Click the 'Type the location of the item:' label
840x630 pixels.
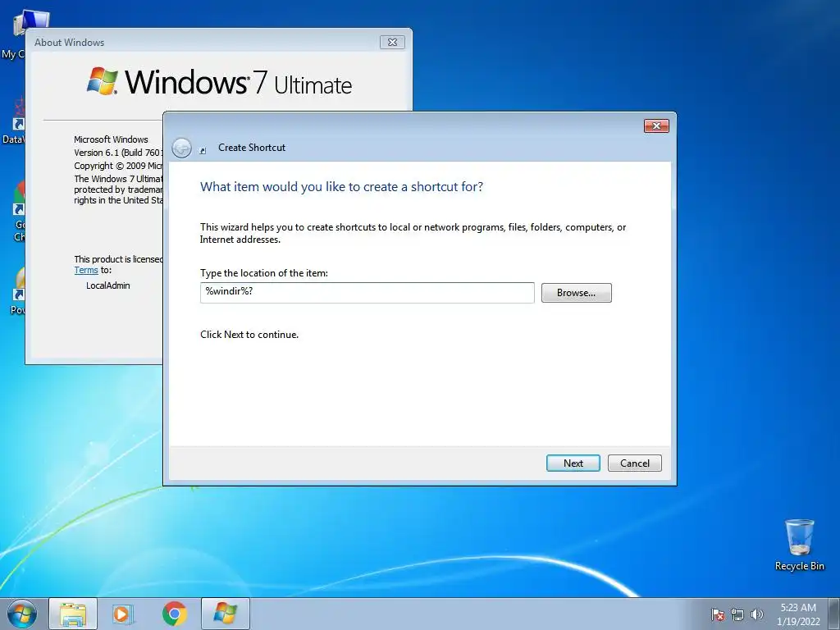pos(263,272)
